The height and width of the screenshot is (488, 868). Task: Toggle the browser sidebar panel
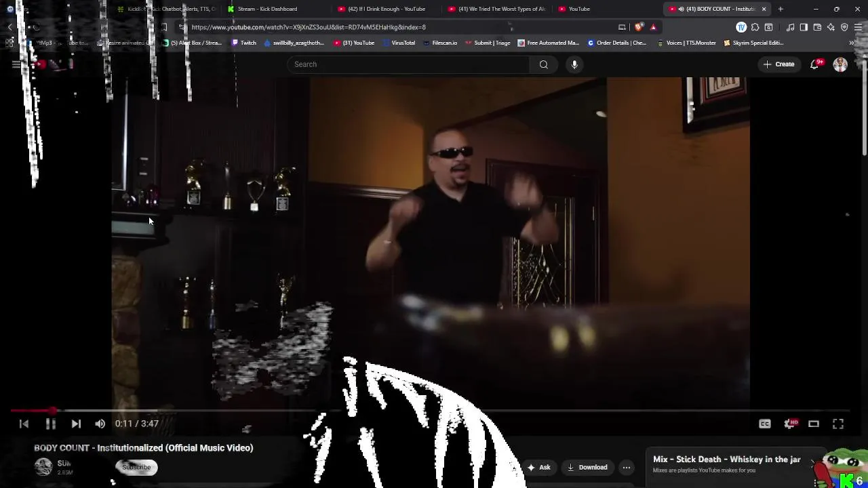(x=804, y=27)
